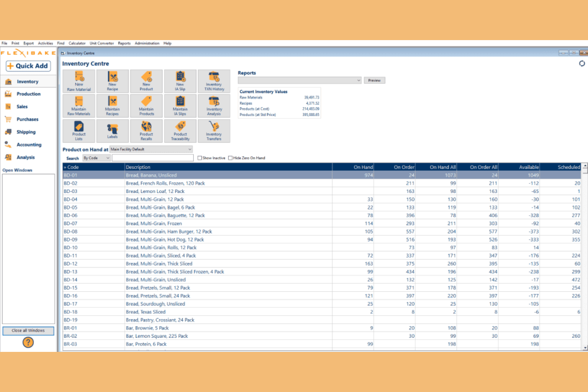Open Product Traceability

[x=180, y=131]
